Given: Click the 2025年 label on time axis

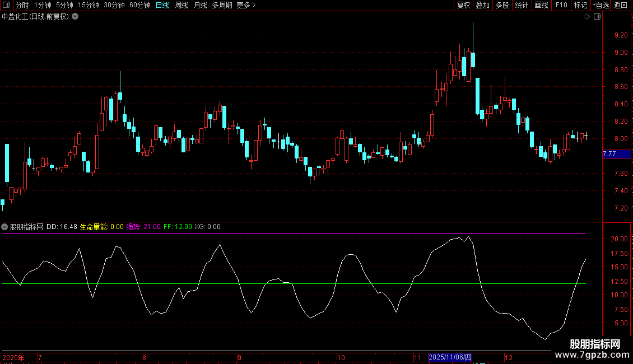Looking at the screenshot, I should coord(13,357).
